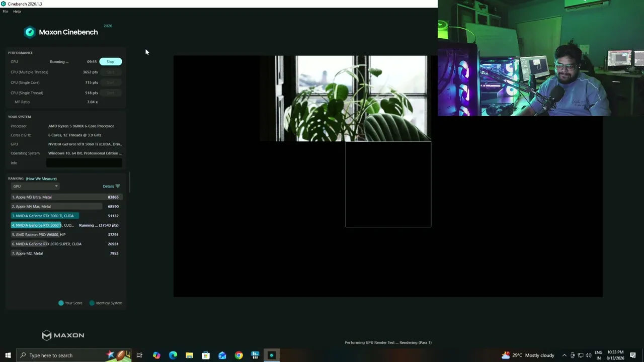This screenshot has width=644, height=362.
Task: Click the CPU (Single Thread) test label
Action: point(27,93)
